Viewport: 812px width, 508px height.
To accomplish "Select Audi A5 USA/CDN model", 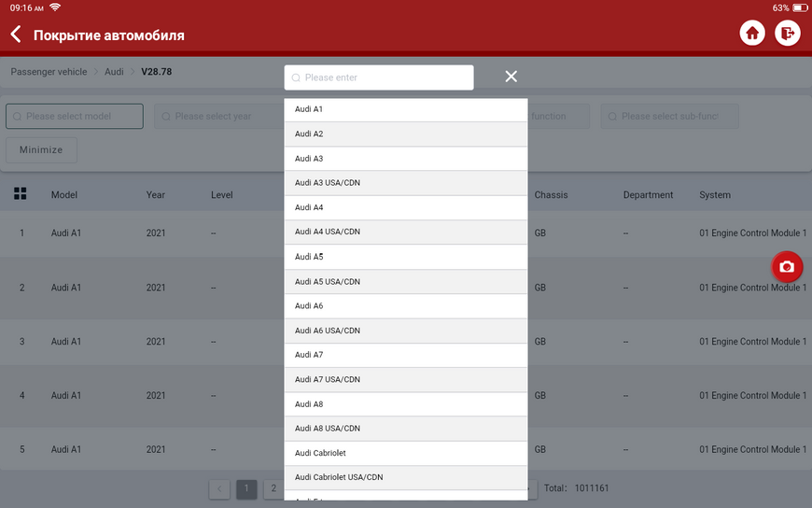I will (405, 281).
